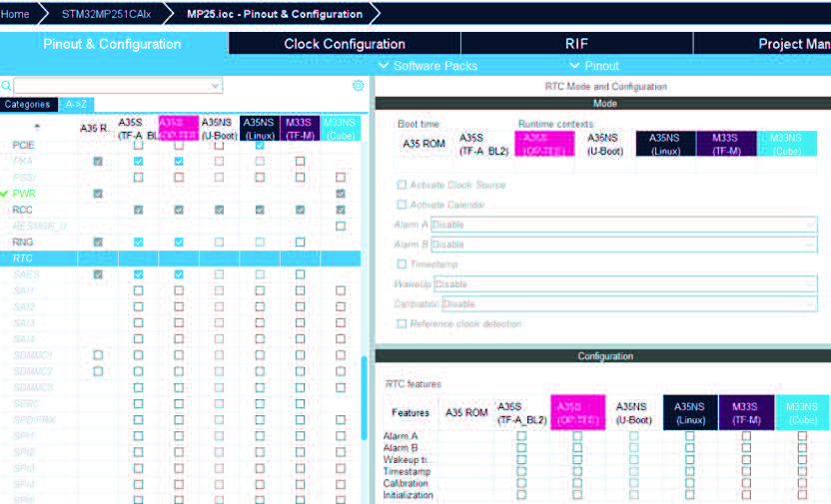Select the RCC peripheral
Screen dimensions: 831x504
click(x=22, y=211)
